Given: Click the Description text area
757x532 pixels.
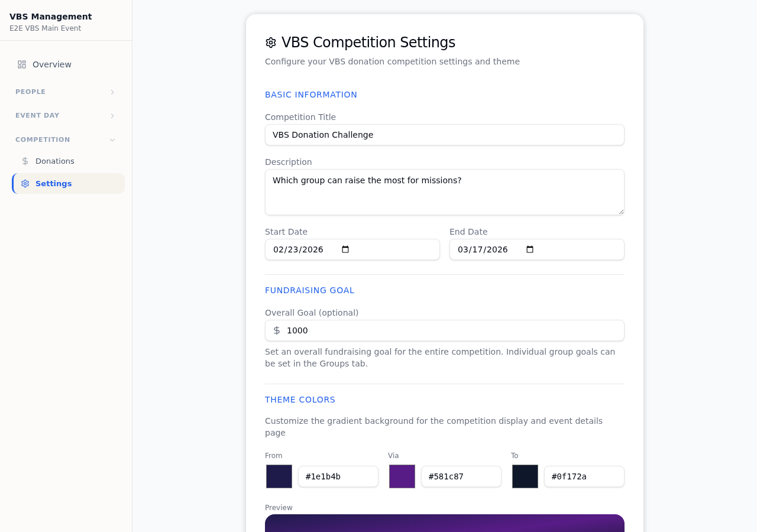Looking at the screenshot, I should 444,192.
